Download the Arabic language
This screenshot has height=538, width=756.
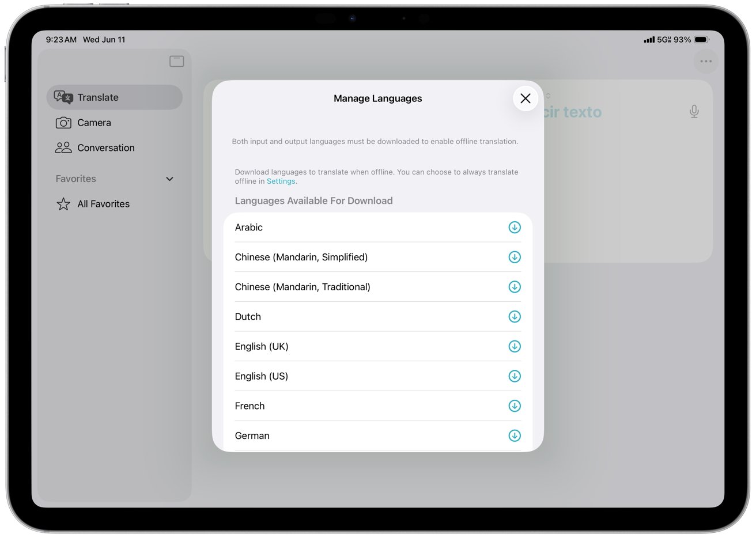[x=515, y=228]
